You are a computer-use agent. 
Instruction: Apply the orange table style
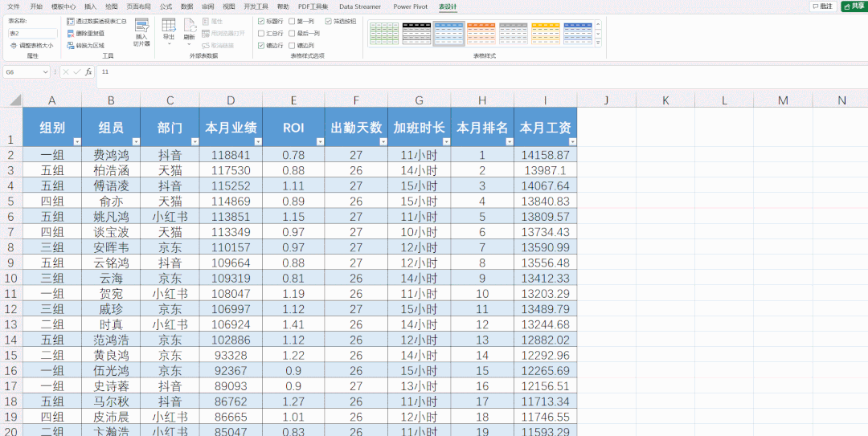click(481, 33)
